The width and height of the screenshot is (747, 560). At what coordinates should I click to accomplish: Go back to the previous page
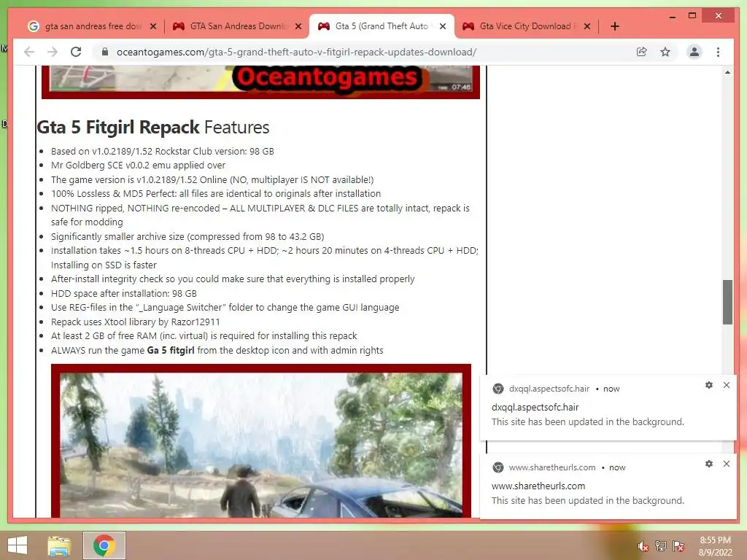tap(29, 52)
